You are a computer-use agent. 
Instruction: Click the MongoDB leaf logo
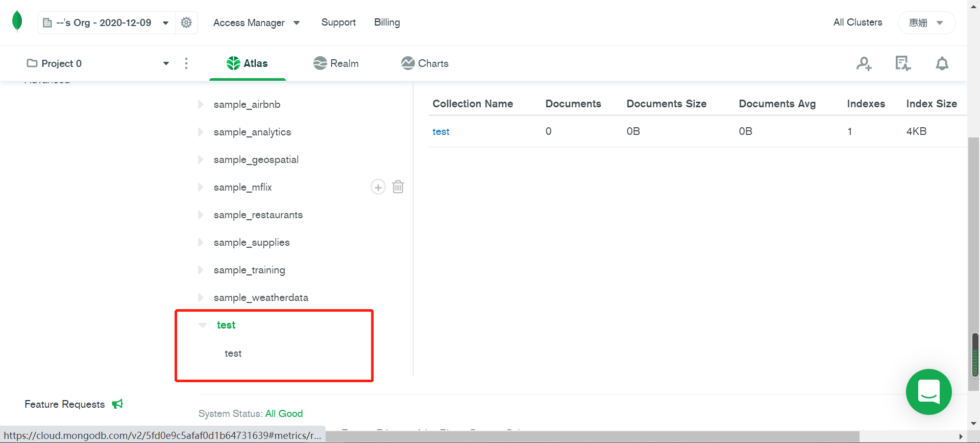17,21
